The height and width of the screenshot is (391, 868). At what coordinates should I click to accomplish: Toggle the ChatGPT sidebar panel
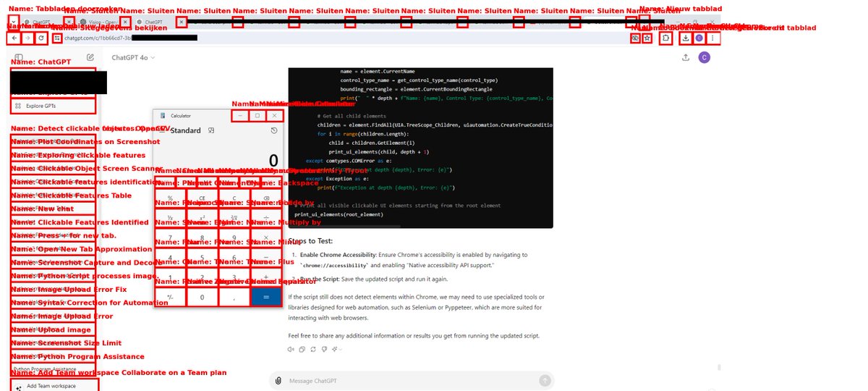point(19,57)
